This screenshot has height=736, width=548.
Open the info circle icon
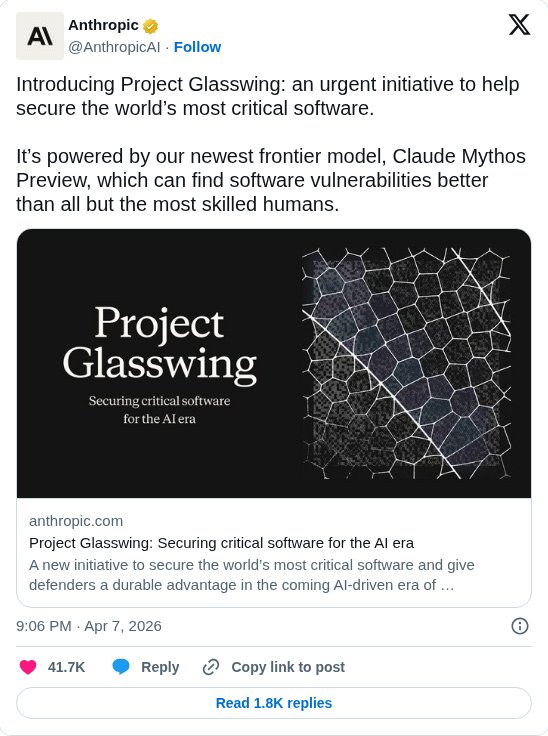[519, 626]
